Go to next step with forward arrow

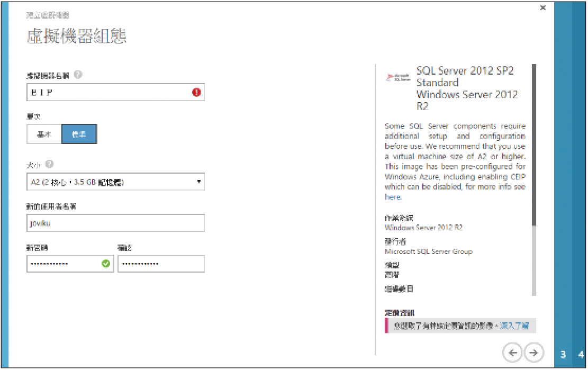533,353
